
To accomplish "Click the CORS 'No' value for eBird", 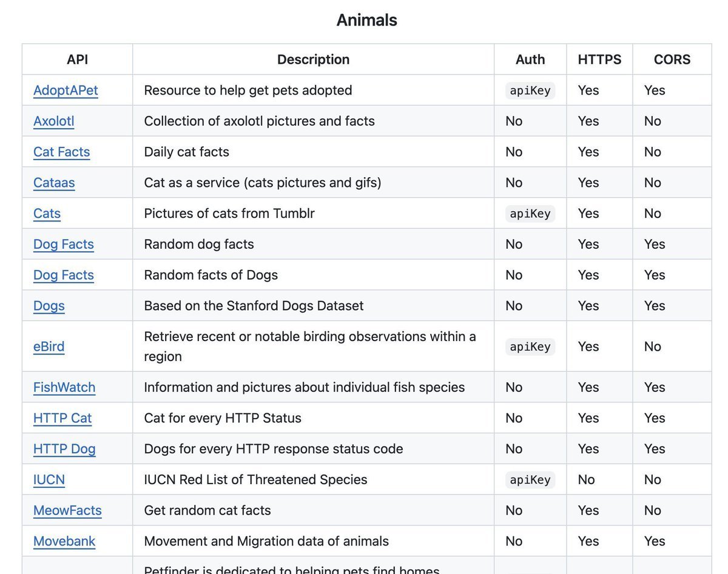I will pyautogui.click(x=653, y=346).
